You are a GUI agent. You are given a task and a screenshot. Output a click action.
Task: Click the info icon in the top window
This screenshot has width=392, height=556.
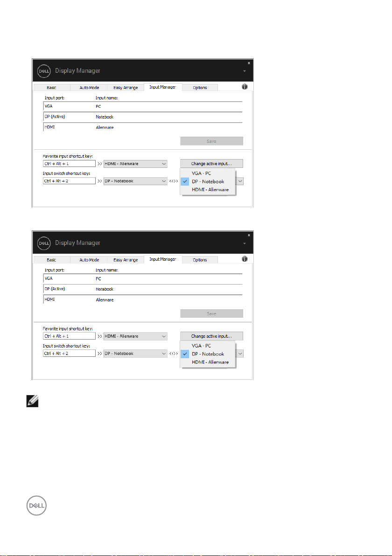(245, 87)
